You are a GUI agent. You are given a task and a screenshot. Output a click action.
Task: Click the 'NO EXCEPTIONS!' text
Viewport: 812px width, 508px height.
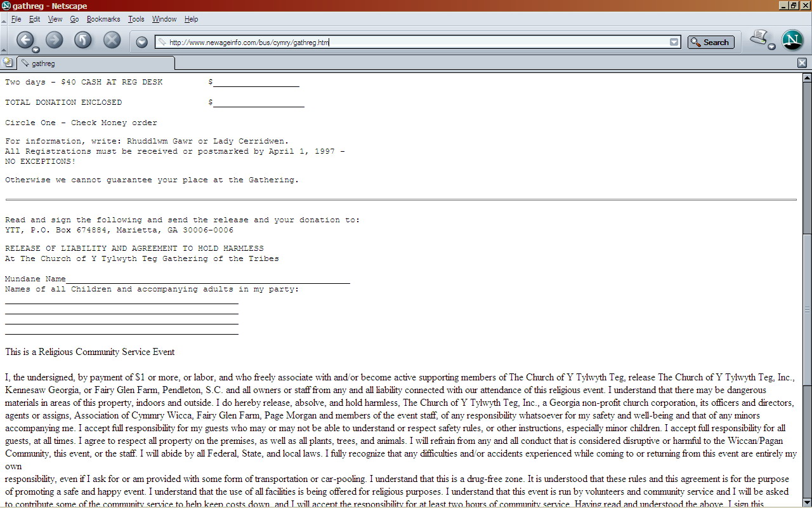41,161
